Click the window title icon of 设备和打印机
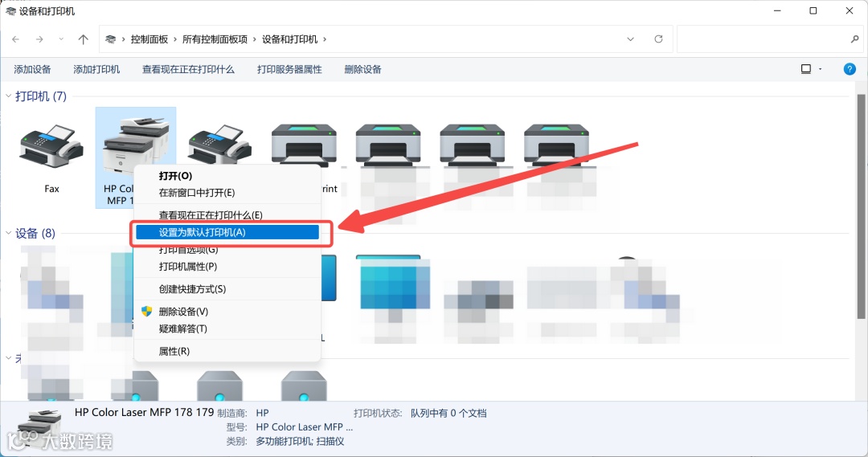The height and width of the screenshot is (457, 868). (10, 11)
